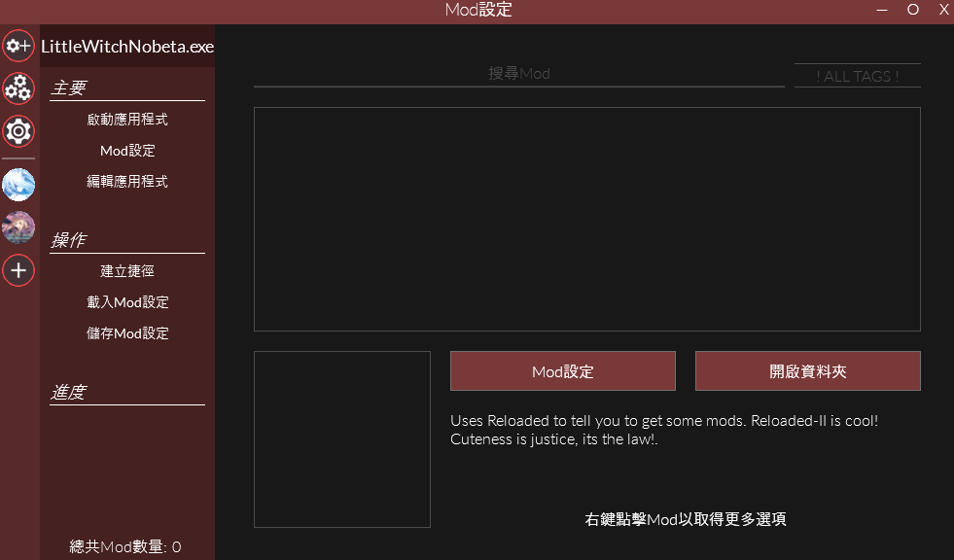Click the 總共Mod數量: 0 text

tap(125, 546)
